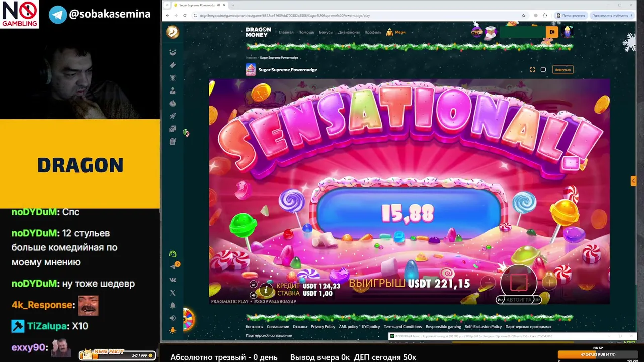Enter fullscreen mode for the game
This screenshot has width=644, height=362.
pos(532,70)
